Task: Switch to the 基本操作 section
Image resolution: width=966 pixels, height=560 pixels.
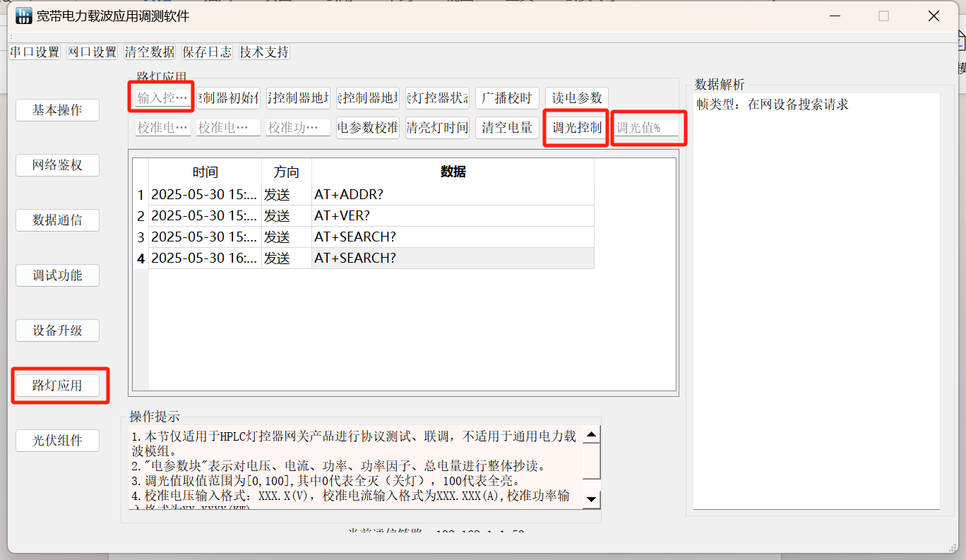Action: pos(57,109)
